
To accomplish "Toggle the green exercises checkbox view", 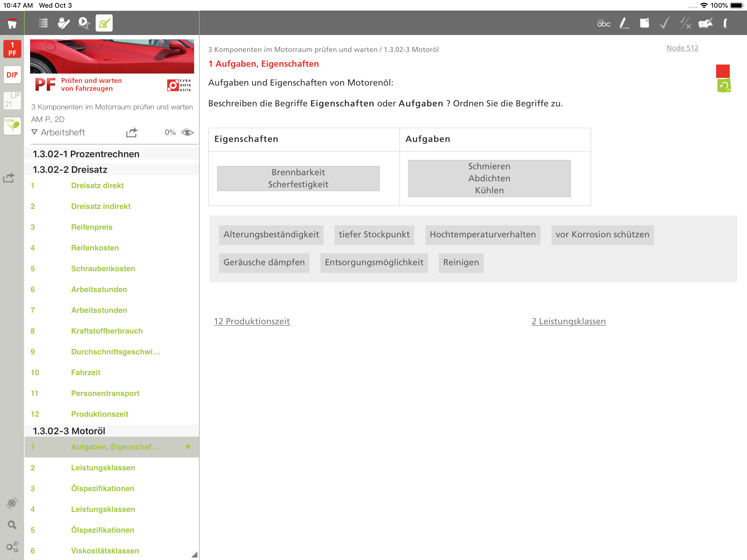I will [x=104, y=23].
